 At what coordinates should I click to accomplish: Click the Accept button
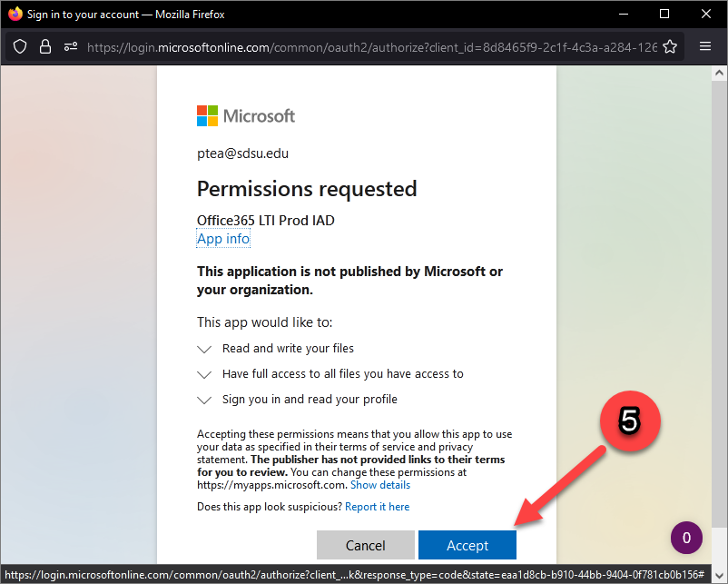467,545
